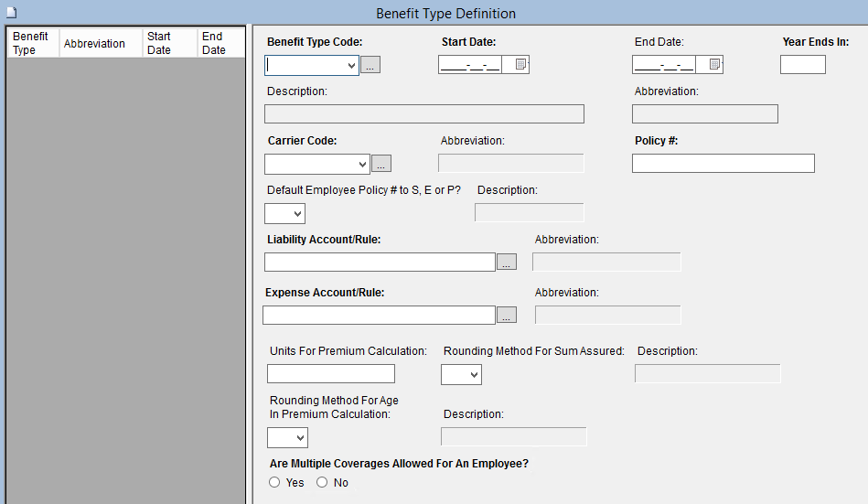Open End Date calendar picker
This screenshot has width=868, height=504.
pos(713,65)
